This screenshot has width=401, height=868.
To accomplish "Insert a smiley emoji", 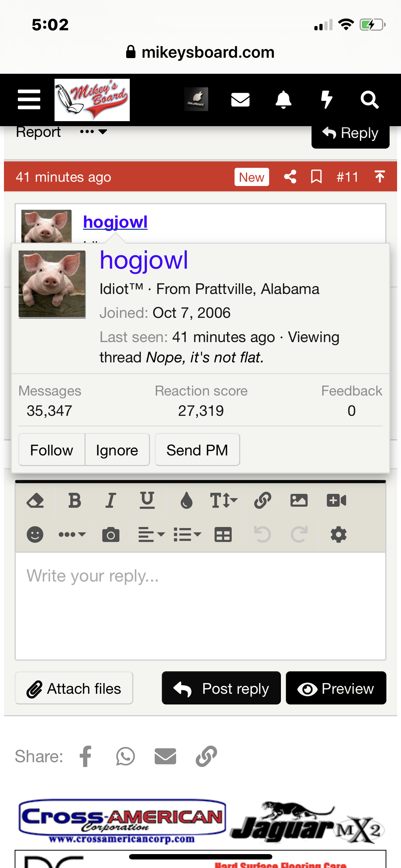I will click(35, 534).
